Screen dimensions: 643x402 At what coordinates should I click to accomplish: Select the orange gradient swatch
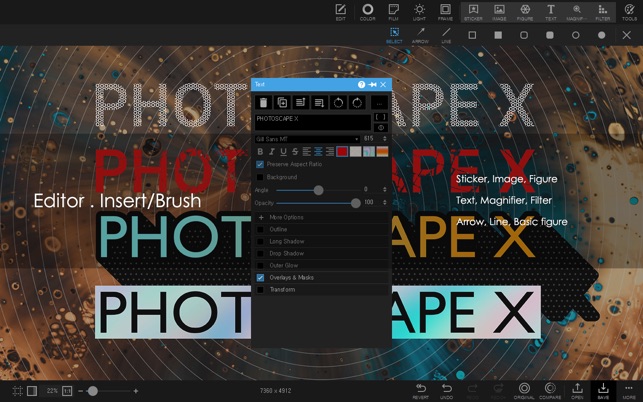382,152
